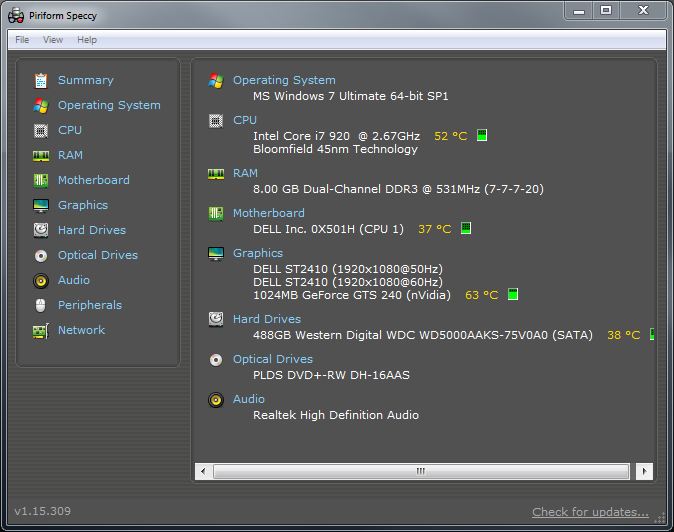
Task: Click the Graphics monitor icon in sidebar
Action: click(x=41, y=205)
